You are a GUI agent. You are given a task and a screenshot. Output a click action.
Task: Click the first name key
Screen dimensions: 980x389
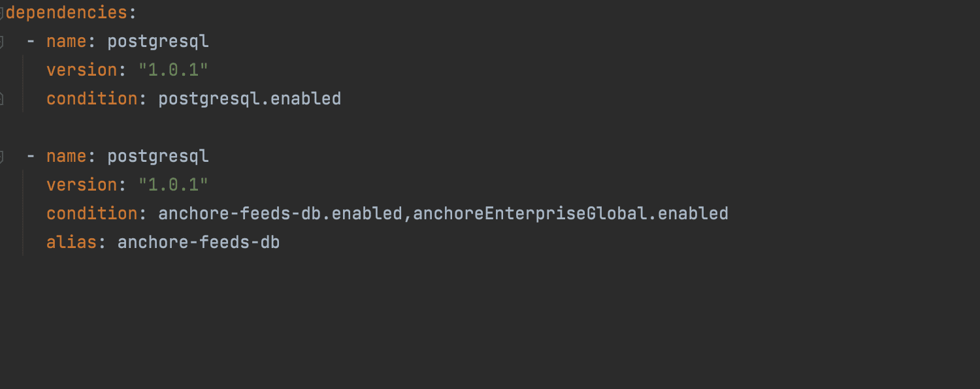(x=66, y=41)
